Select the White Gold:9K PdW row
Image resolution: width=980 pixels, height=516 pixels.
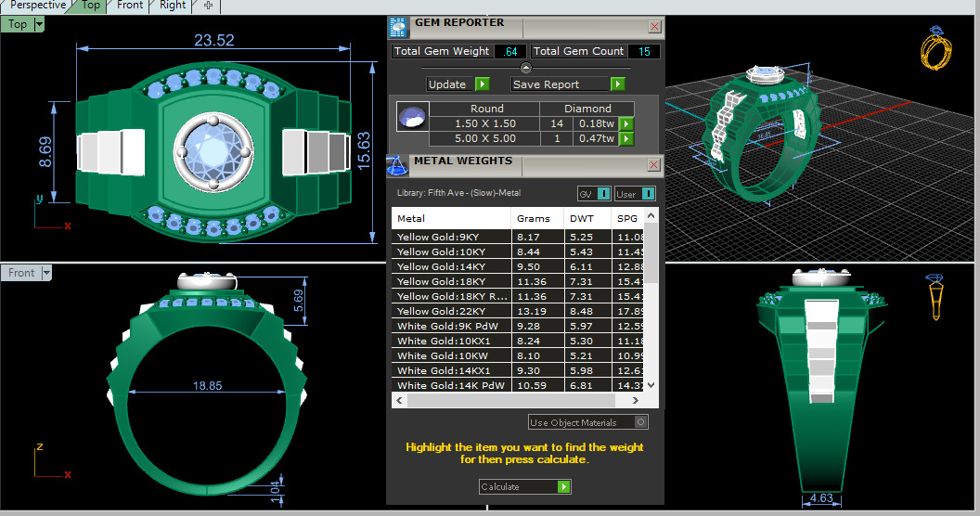click(518, 326)
